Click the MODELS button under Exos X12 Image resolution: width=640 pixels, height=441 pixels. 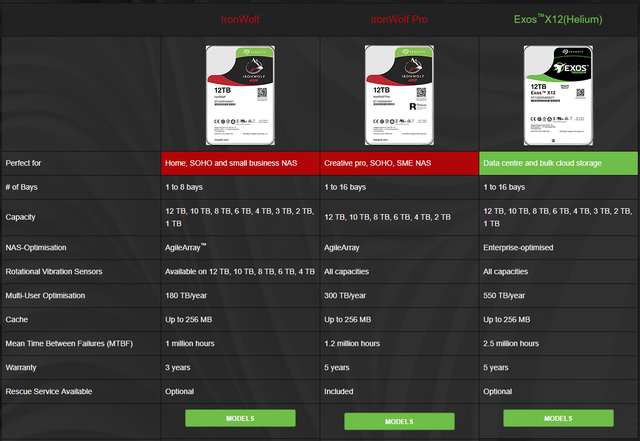point(558,418)
